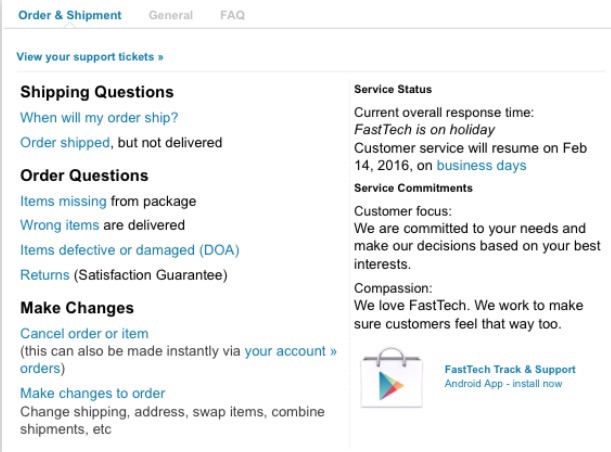The image size is (611, 452).
Task: Go to 'your account »' link
Action: [290, 351]
